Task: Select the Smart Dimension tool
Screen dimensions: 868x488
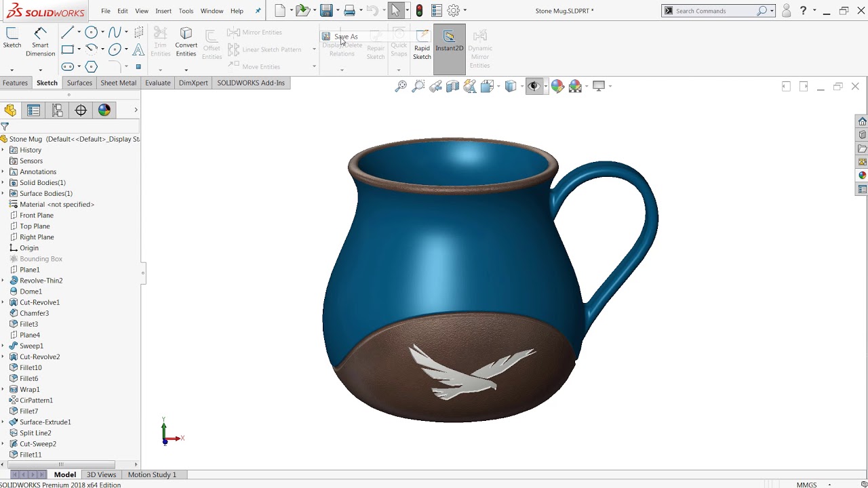Action: tap(40, 42)
